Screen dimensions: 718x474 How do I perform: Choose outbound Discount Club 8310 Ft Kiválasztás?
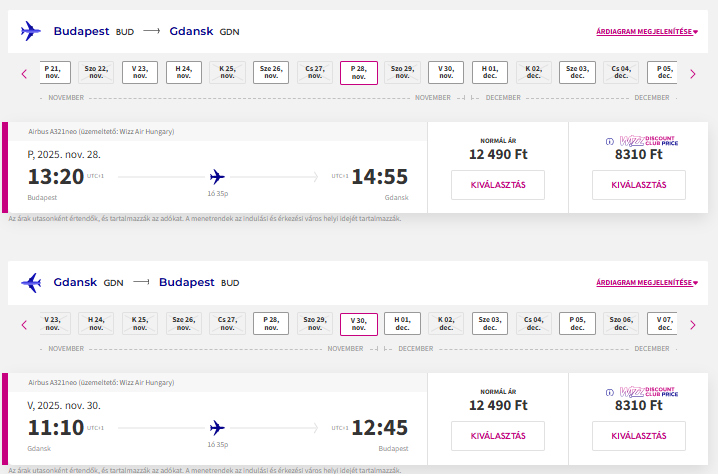pyautogui.click(x=639, y=185)
